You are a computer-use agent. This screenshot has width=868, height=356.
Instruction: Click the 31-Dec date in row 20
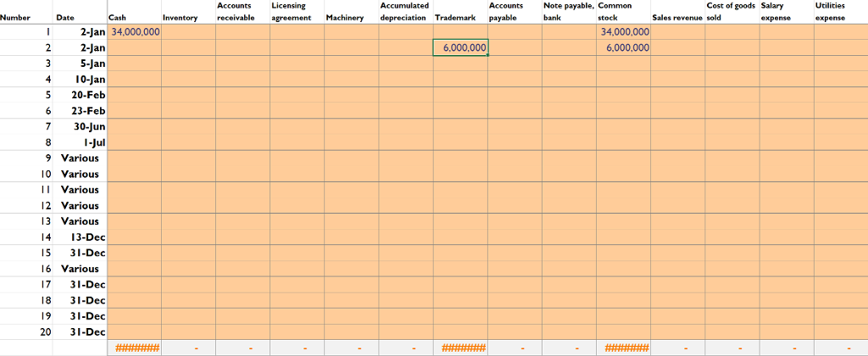pyautogui.click(x=81, y=332)
